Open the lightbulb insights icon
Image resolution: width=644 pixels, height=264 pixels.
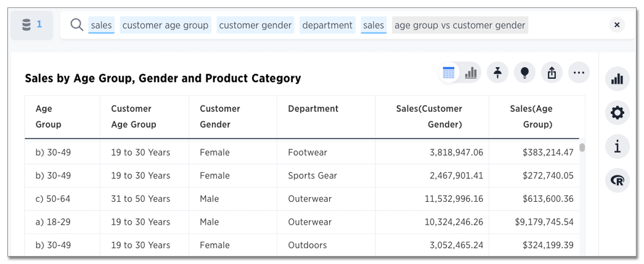[x=524, y=73]
